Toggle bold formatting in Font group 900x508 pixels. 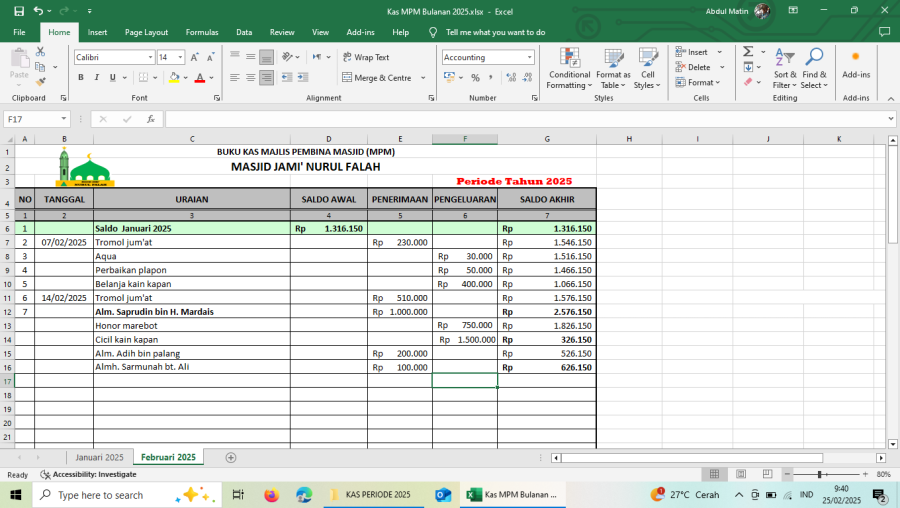tap(81, 77)
